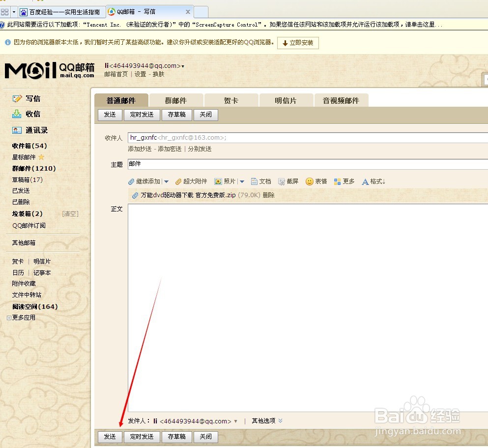Expand the 继续添加 attachment dropdown arrow
The height and width of the screenshot is (448, 488).
pyautogui.click(x=166, y=181)
